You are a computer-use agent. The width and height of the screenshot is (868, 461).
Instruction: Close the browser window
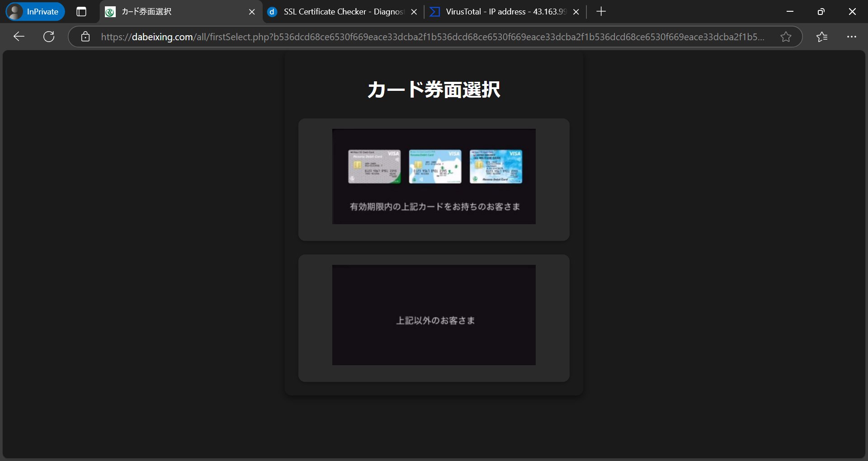click(x=852, y=12)
